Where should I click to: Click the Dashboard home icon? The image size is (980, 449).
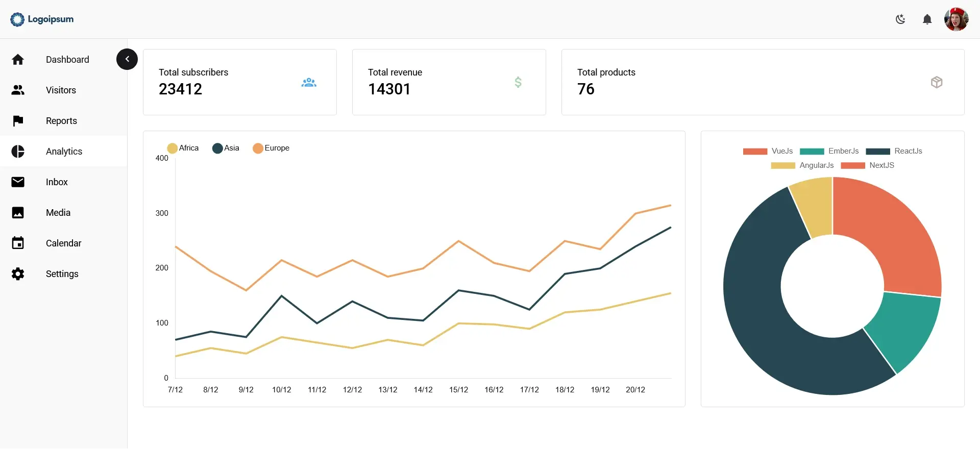(18, 60)
